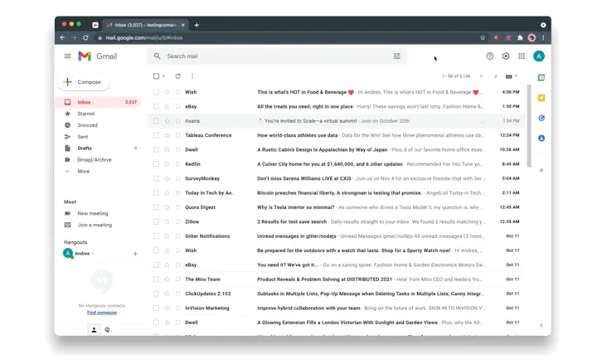Go to older messages page arrow
This screenshot has height=364, width=607.
pyautogui.click(x=496, y=76)
